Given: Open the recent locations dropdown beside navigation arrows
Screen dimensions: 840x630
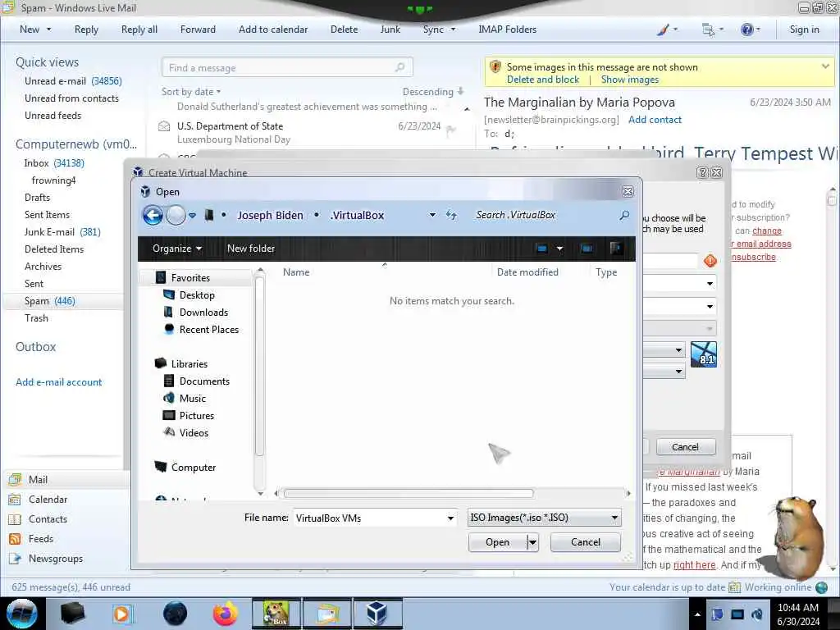Looking at the screenshot, I should [x=192, y=216].
